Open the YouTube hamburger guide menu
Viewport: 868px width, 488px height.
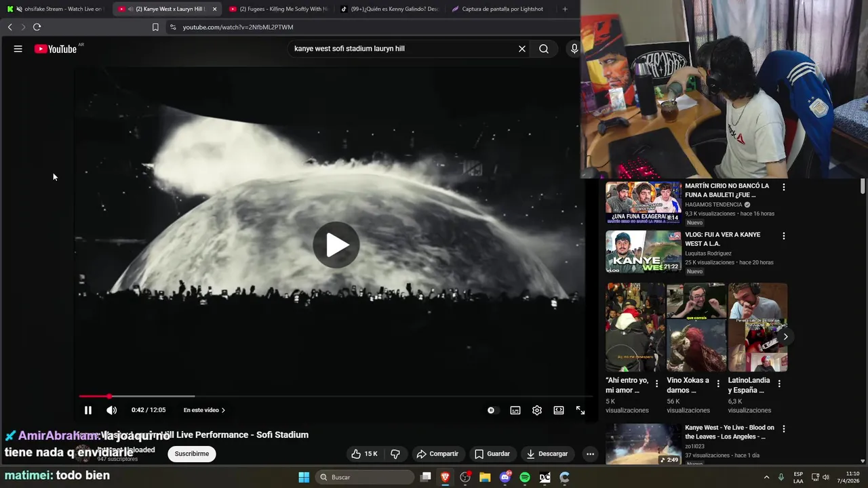pyautogui.click(x=18, y=49)
